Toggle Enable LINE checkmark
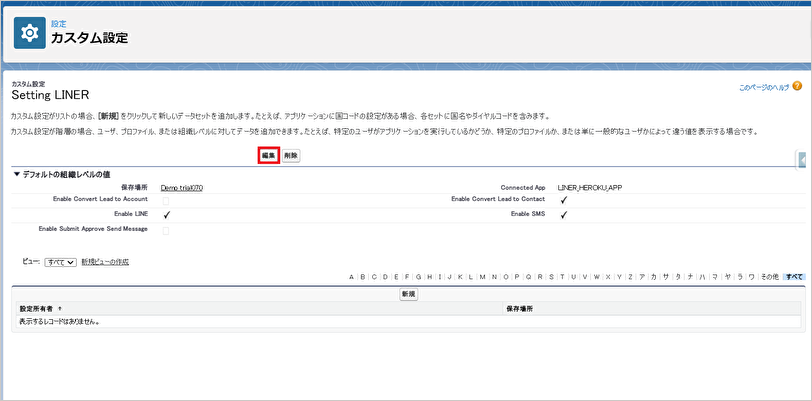 (167, 214)
